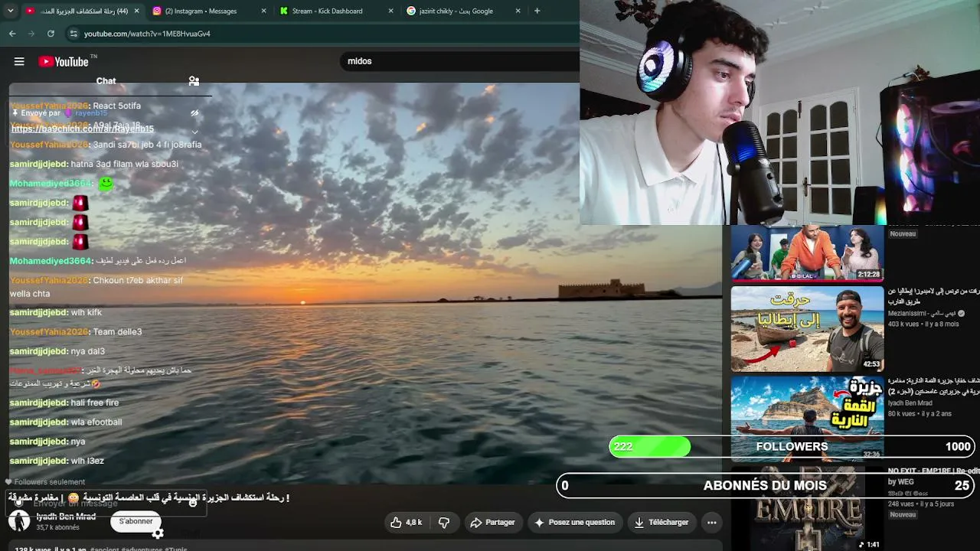Dislike the video with thumbs down

click(x=444, y=523)
